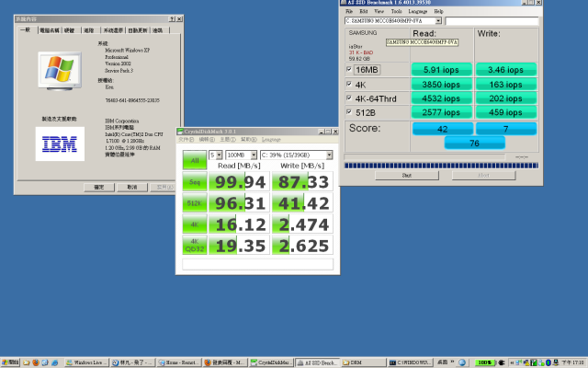Open the Tools menu in AS SSD Benchmark
The width and height of the screenshot is (588, 368).
(396, 11)
